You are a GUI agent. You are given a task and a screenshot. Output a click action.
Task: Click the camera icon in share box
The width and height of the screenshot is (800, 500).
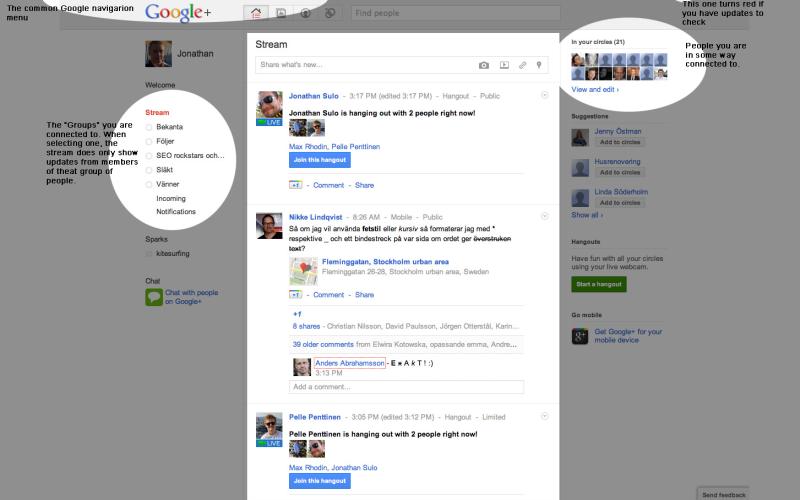pyautogui.click(x=484, y=65)
